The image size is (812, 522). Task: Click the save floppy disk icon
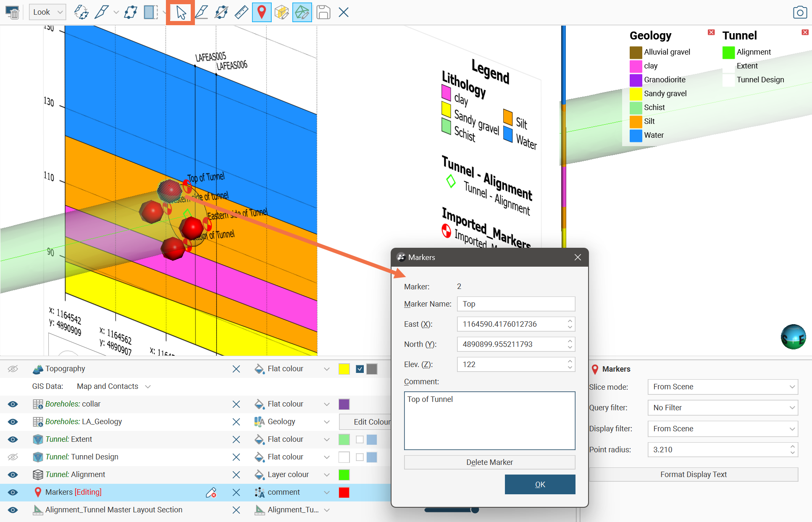coord(323,13)
